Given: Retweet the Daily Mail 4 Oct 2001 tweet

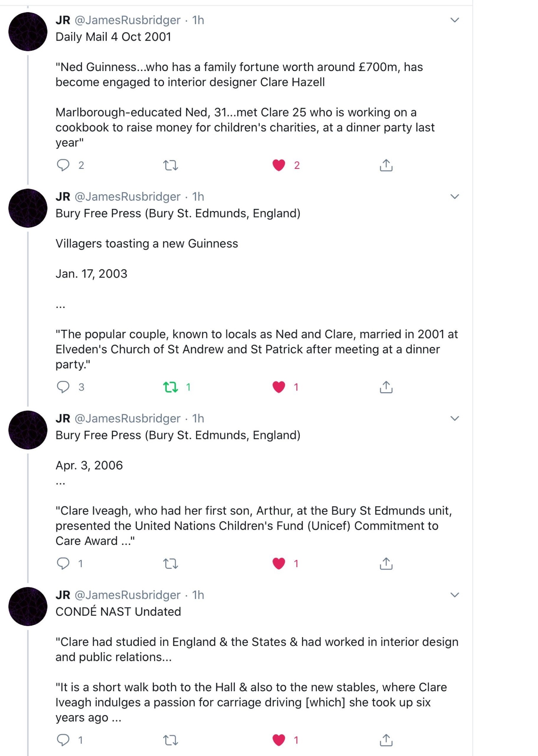Looking at the screenshot, I should coord(170,165).
